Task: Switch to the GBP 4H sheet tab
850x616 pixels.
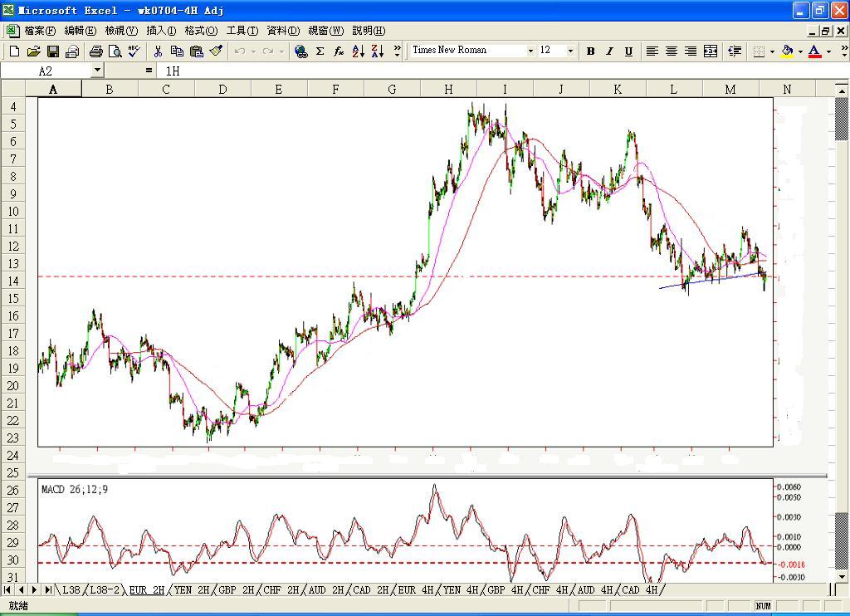Action: click(505, 590)
